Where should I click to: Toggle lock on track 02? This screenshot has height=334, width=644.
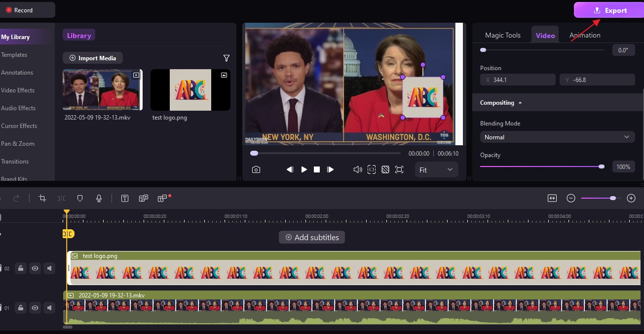tap(20, 268)
